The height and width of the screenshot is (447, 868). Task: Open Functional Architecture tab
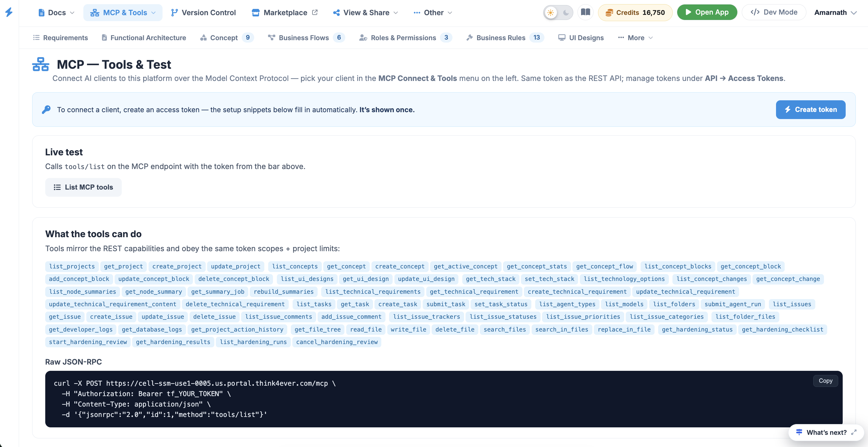[x=144, y=38]
